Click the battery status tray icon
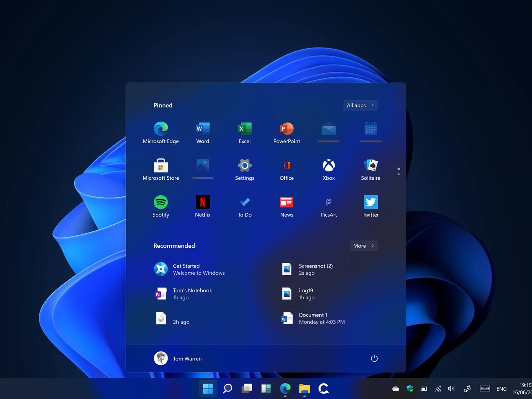The width and height of the screenshot is (532, 399). [x=424, y=388]
